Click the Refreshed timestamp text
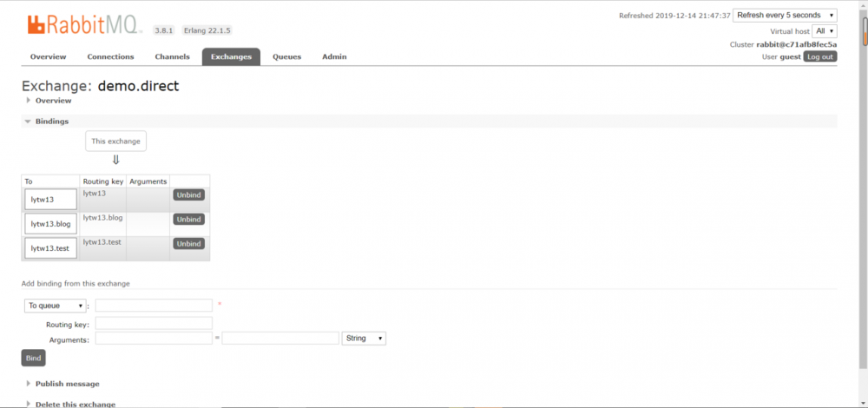868x408 pixels. point(674,16)
